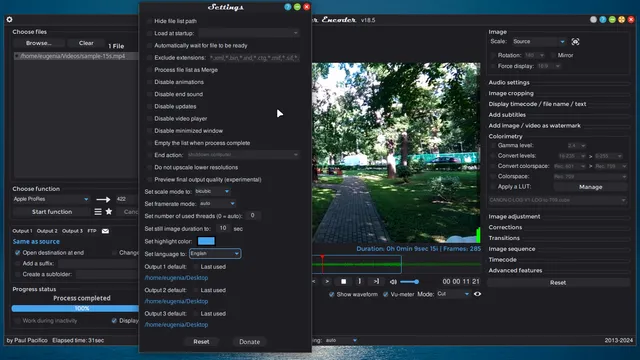The height and width of the screenshot is (360, 640).
Task: Switch to Output 3 tab
Action: [x=72, y=231]
